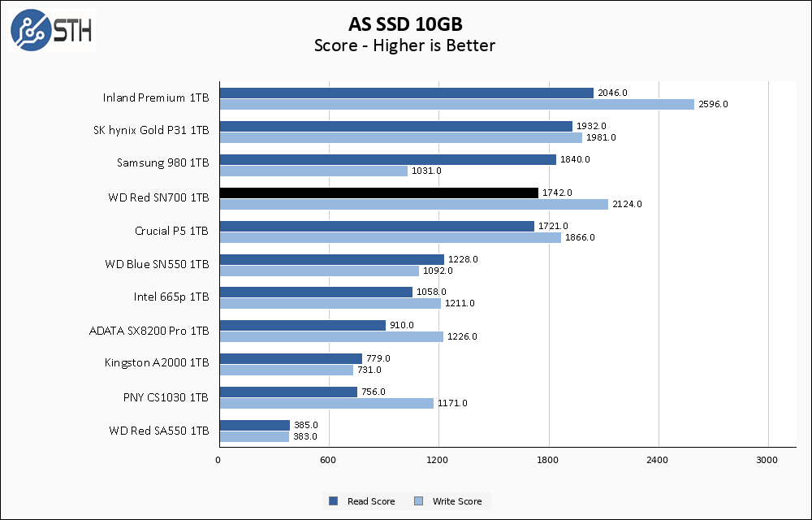Select the Intel 665p 1TB label
Screen dimensions: 812x520
click(x=171, y=297)
